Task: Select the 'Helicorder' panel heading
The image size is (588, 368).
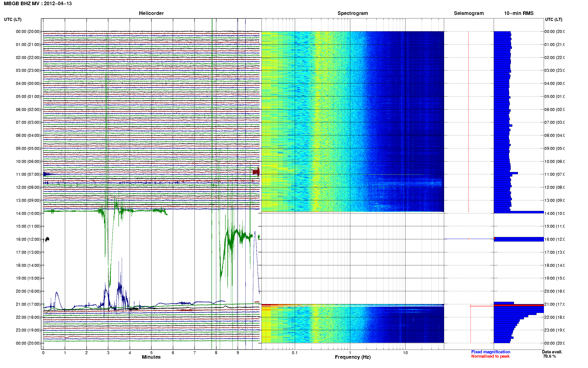Action: pos(151,13)
